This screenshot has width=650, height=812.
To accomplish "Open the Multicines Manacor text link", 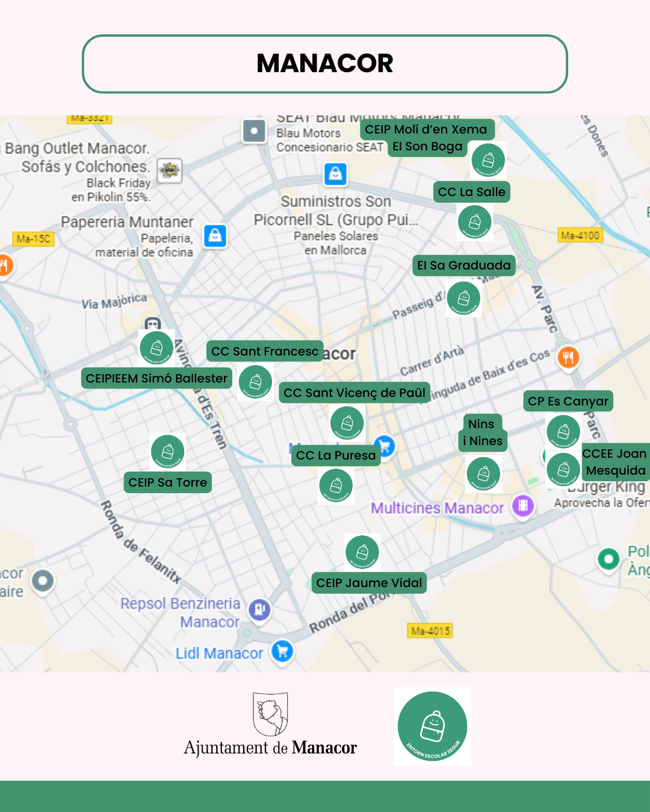I will [x=437, y=508].
